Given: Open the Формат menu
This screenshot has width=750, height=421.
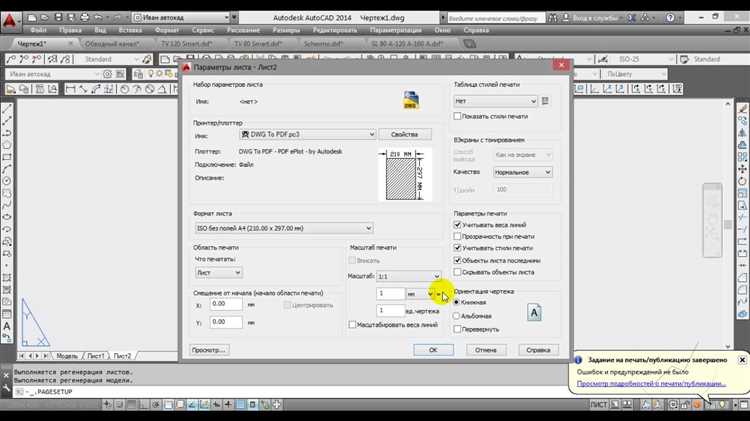Looking at the screenshot, I should 166,30.
